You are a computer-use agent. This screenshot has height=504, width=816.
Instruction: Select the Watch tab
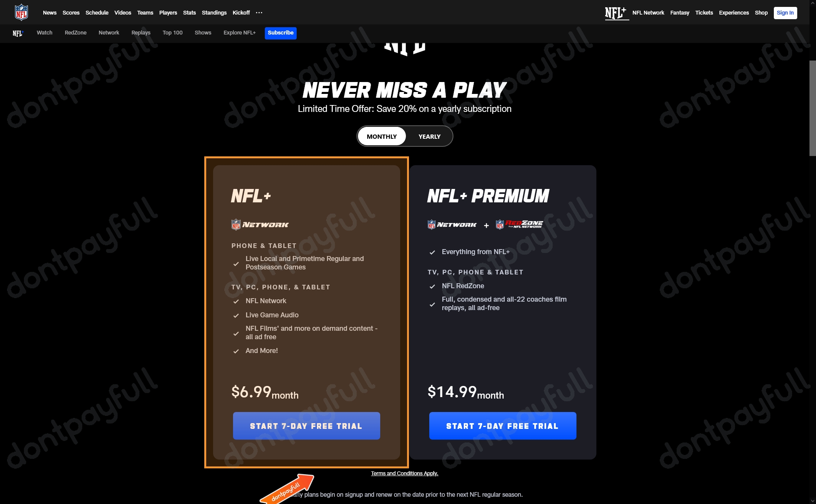pos(44,33)
